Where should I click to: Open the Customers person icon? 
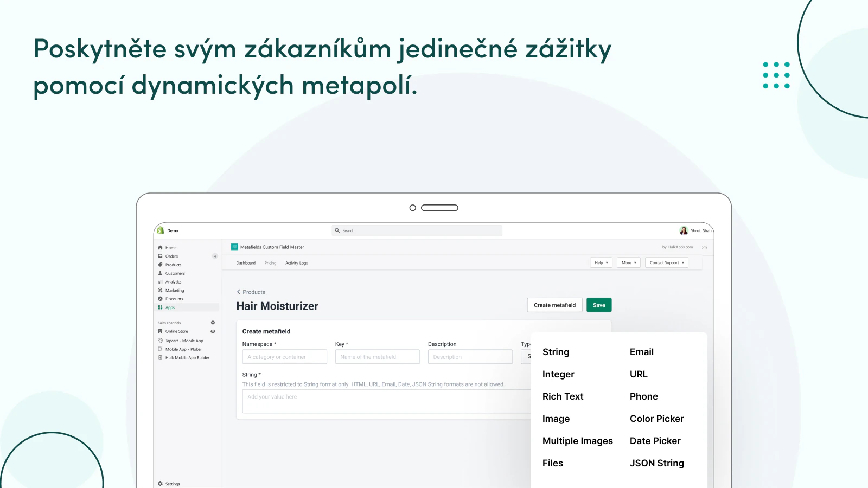tap(160, 273)
